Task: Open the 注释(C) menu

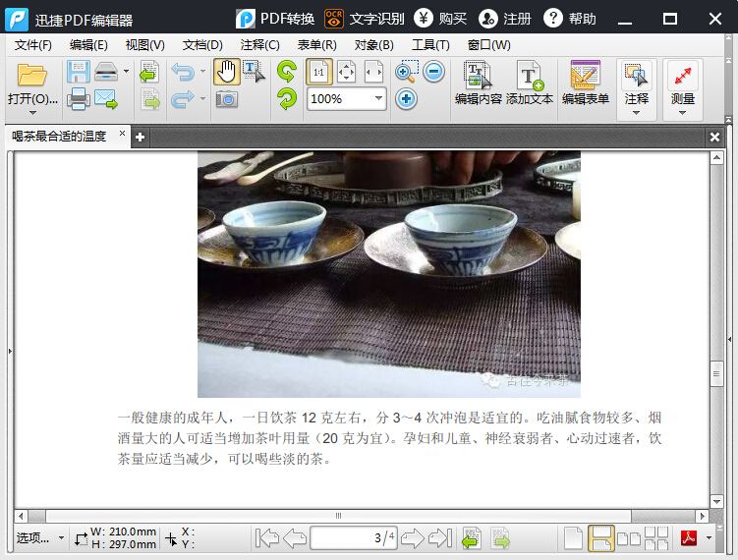Action: [259, 45]
